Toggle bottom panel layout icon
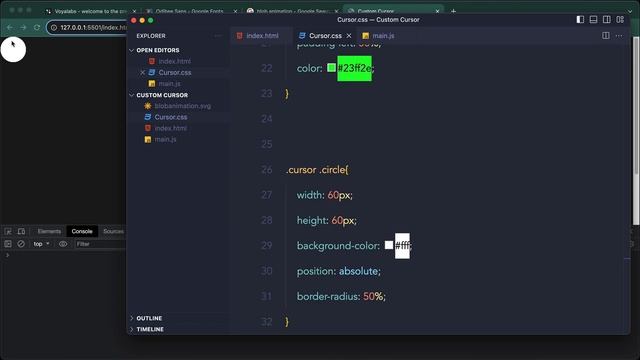 (593, 20)
